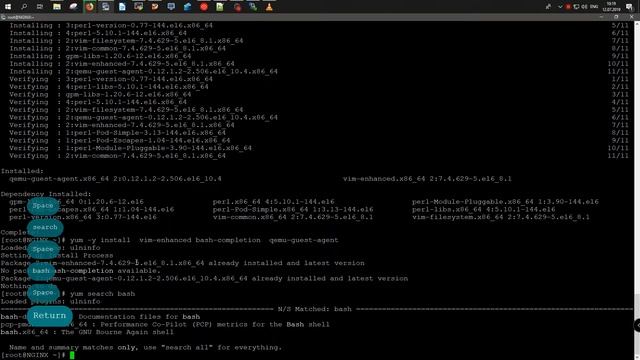Open the Action Center notifications icon
The width and height of the screenshot is (640, 360).
(629, 7)
